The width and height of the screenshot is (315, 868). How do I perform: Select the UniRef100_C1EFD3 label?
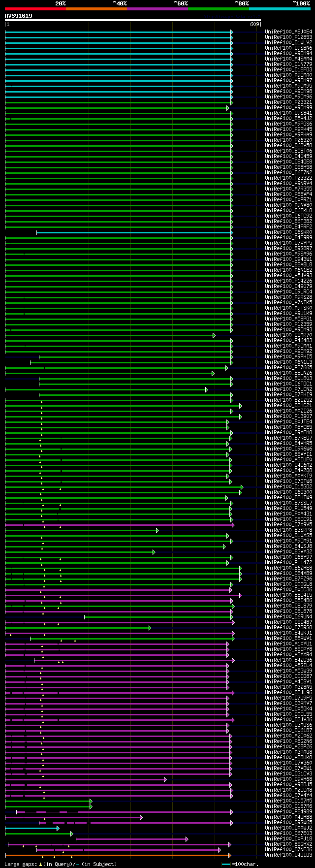tap(288, 69)
